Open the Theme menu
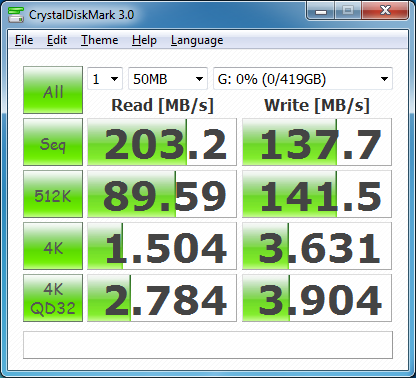 click(x=100, y=40)
